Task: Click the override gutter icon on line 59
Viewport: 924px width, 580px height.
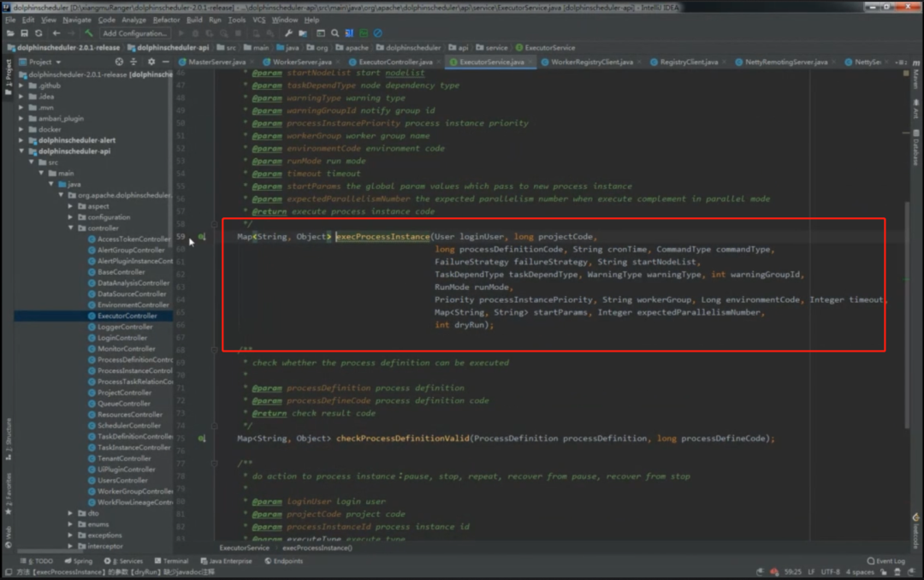Action: click(202, 237)
